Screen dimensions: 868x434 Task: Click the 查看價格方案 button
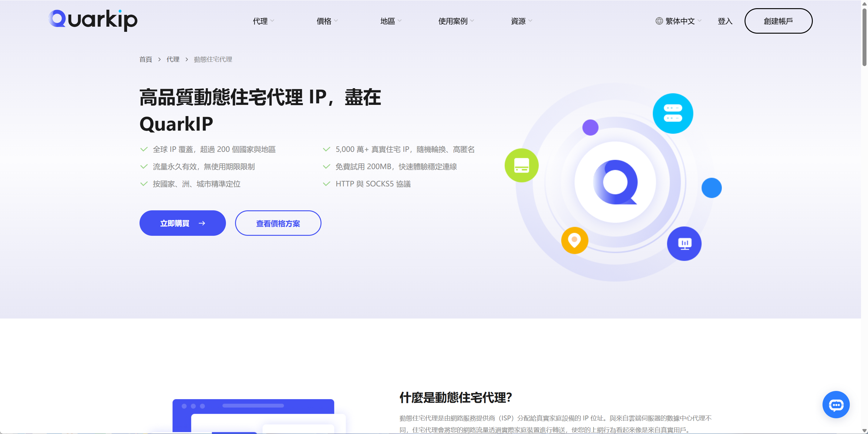click(x=278, y=223)
